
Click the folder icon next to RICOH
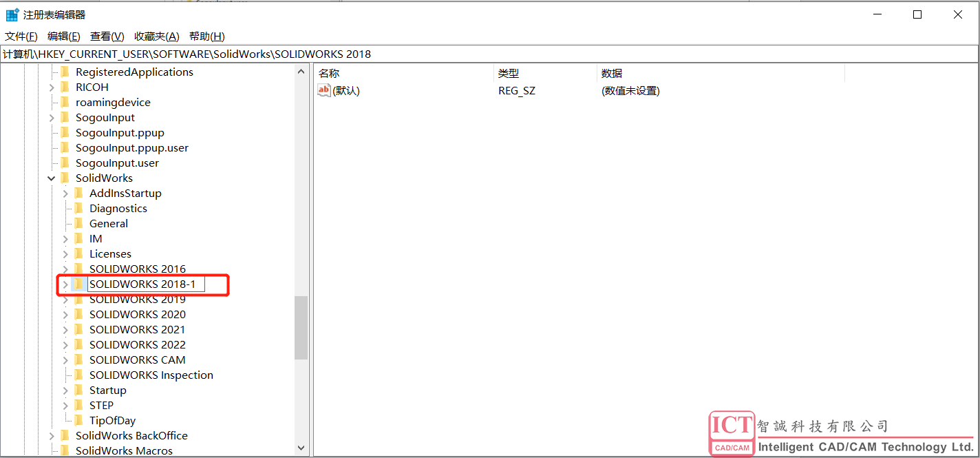(x=65, y=87)
